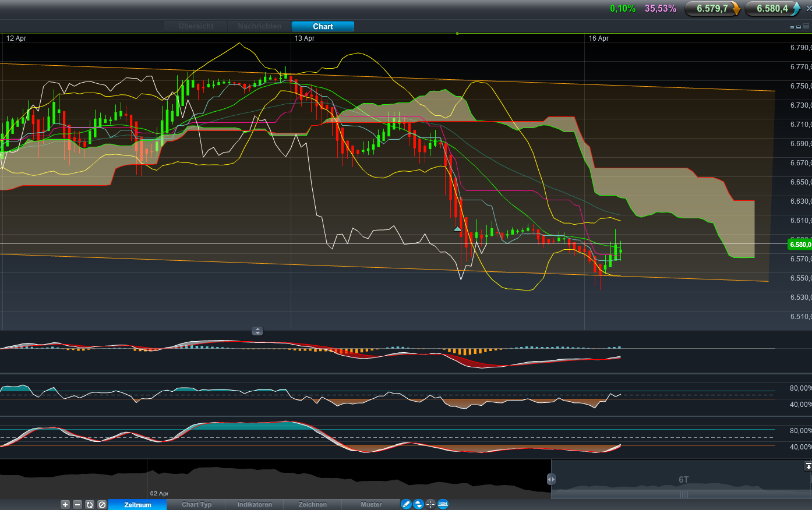812x510 pixels.
Task: Click the blue up-down arrows icon
Action: point(418,504)
